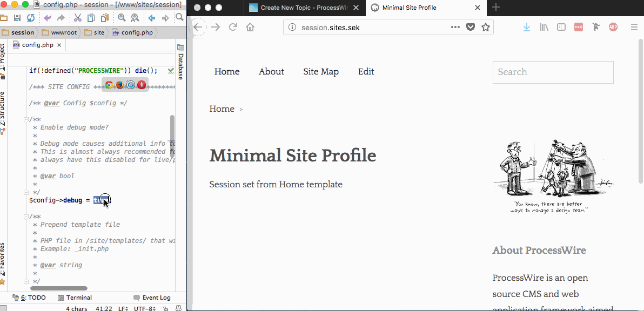The height and width of the screenshot is (311, 644).
Task: Toggle Firefox sidebar view icon
Action: 561,27
